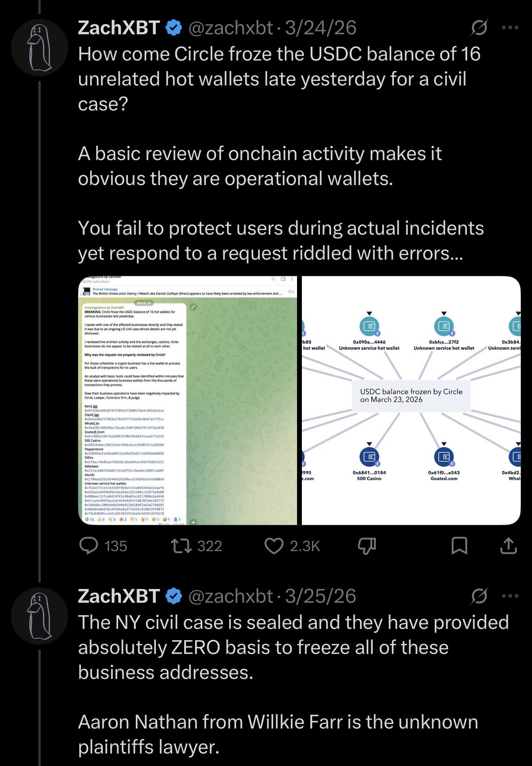Image resolution: width=532 pixels, height=766 pixels.
Task: Bookmark the first ZachXBT post
Action: [459, 546]
